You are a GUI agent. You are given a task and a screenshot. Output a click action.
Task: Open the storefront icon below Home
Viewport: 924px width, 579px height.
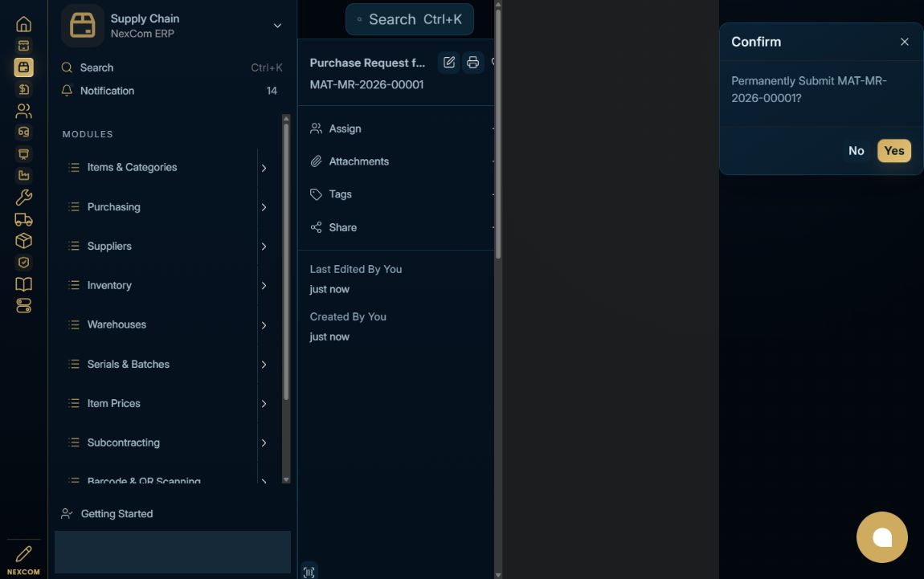click(23, 46)
